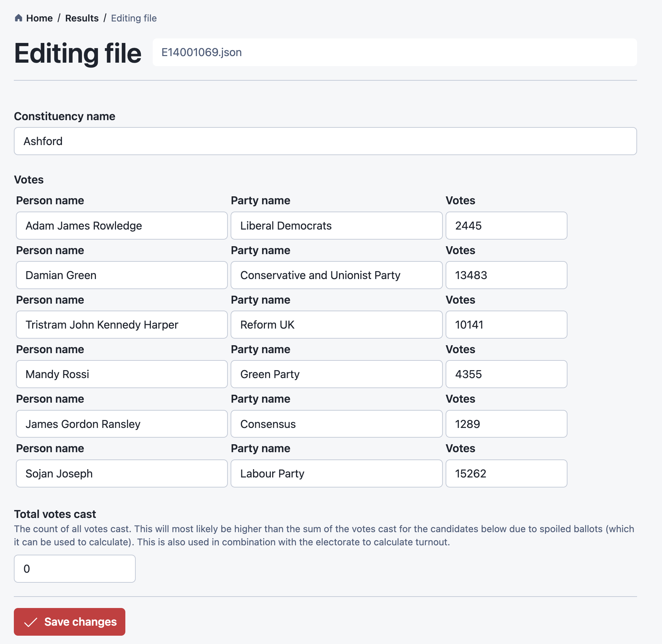Select the Mandy Rossi name field
Screen dimensions: 662x644
click(122, 374)
